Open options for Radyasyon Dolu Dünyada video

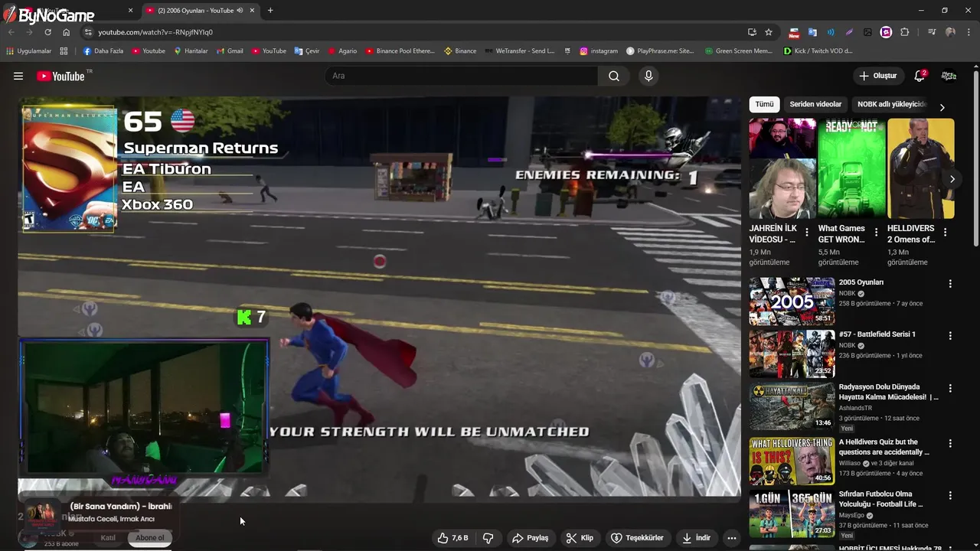click(950, 388)
